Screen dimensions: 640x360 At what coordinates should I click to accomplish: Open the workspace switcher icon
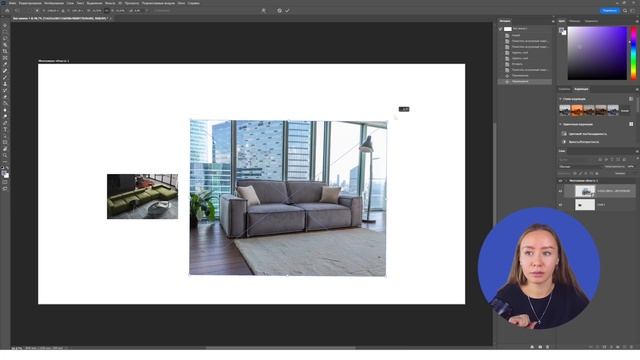pyautogui.click(x=633, y=11)
